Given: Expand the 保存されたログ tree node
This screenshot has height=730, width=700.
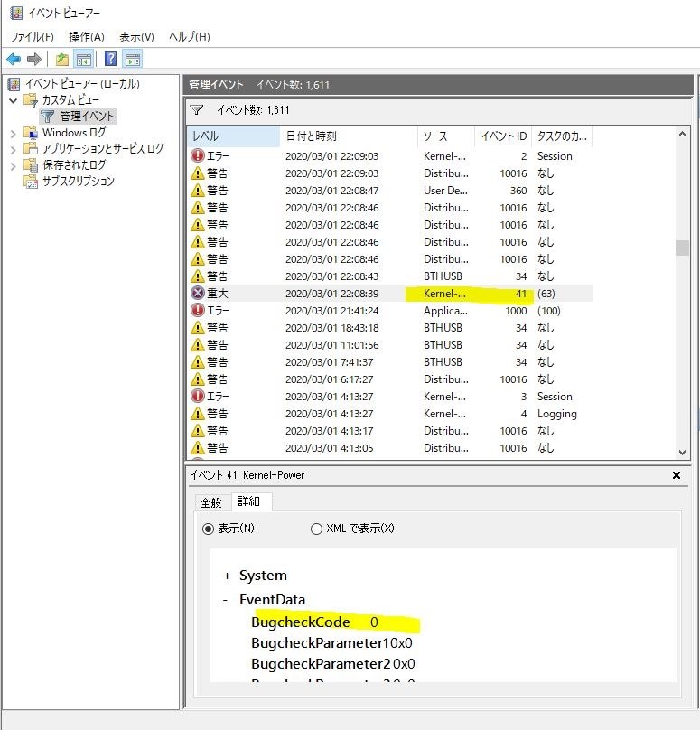Looking at the screenshot, I should click(x=13, y=165).
